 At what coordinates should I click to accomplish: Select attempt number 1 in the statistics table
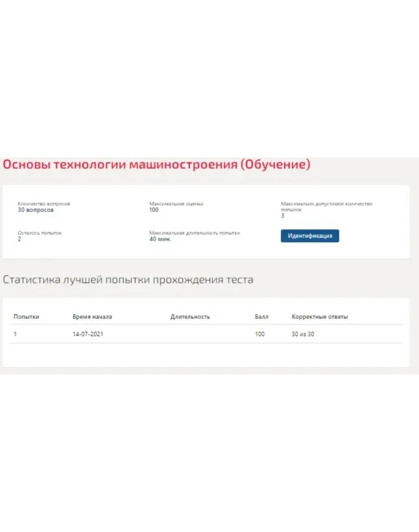tap(15, 334)
